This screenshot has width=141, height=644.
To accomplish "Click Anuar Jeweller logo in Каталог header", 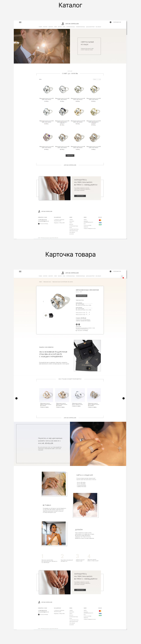I will [70, 23].
